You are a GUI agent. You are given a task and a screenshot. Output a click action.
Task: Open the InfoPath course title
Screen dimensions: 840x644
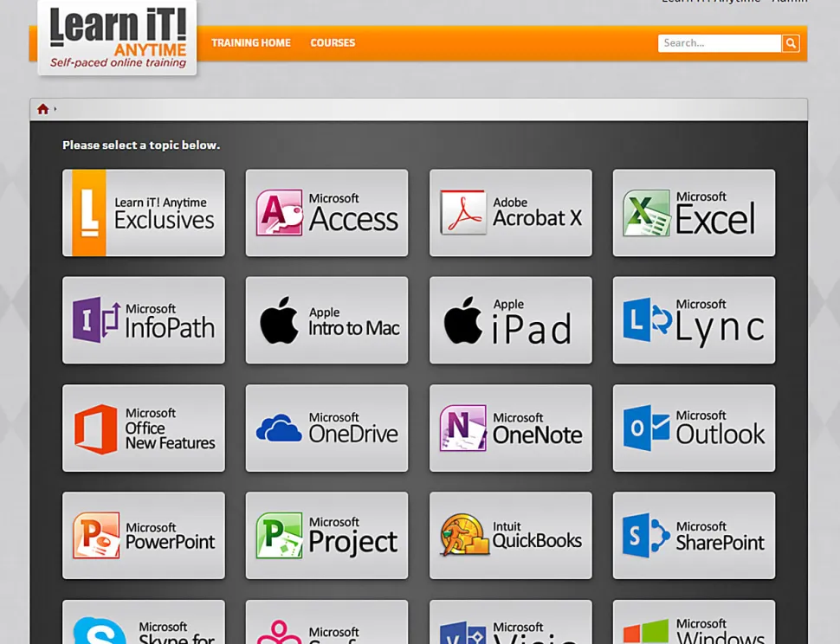pyautogui.click(x=170, y=327)
